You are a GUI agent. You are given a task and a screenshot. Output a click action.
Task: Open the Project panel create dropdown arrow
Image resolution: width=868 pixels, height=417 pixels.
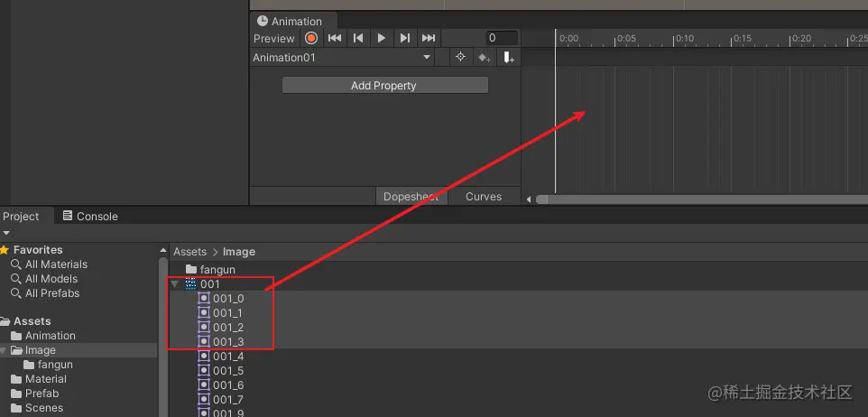6,233
